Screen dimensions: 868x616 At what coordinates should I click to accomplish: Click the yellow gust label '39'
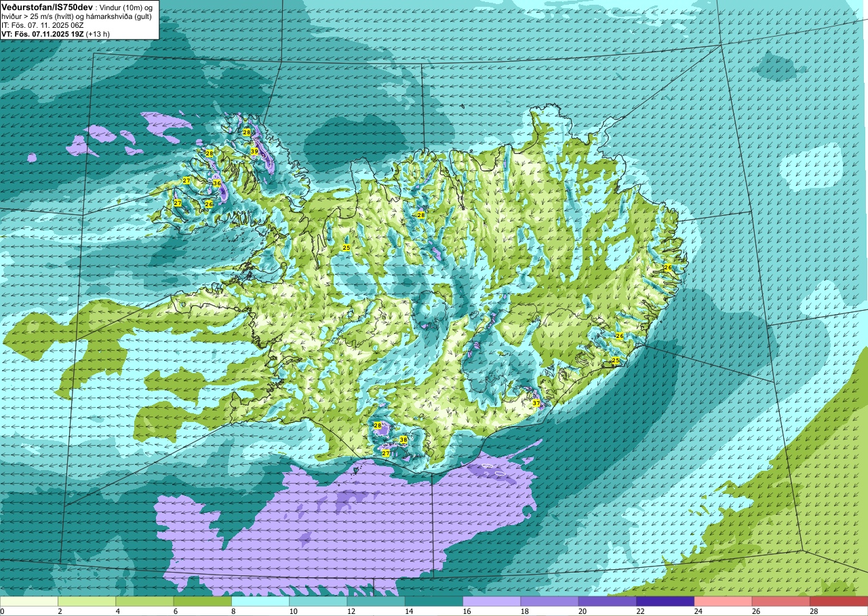(x=254, y=151)
